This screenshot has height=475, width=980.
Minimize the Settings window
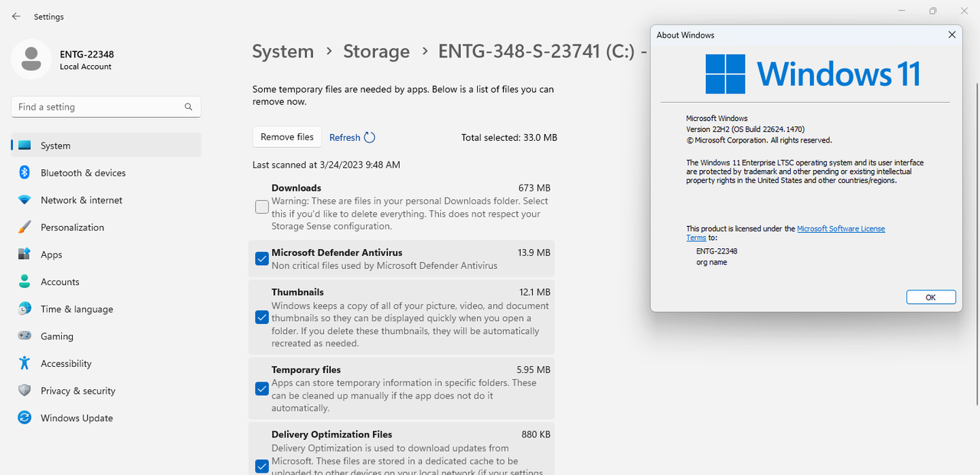902,11
